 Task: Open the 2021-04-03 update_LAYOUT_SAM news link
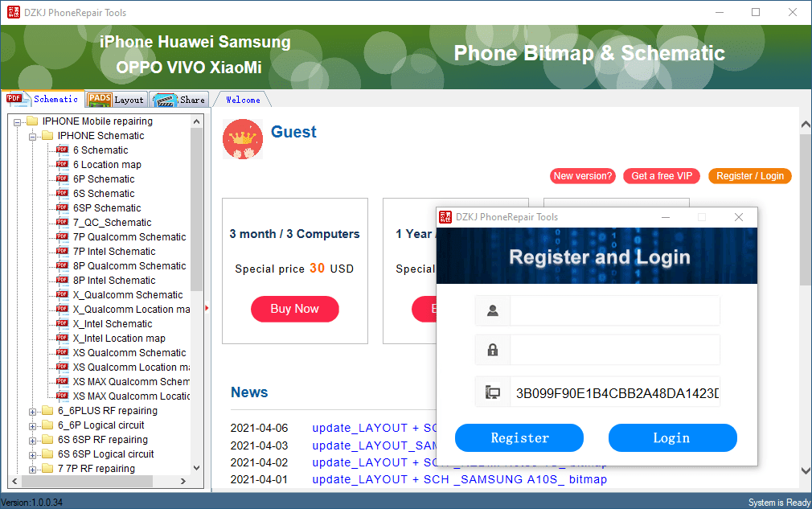click(375, 445)
